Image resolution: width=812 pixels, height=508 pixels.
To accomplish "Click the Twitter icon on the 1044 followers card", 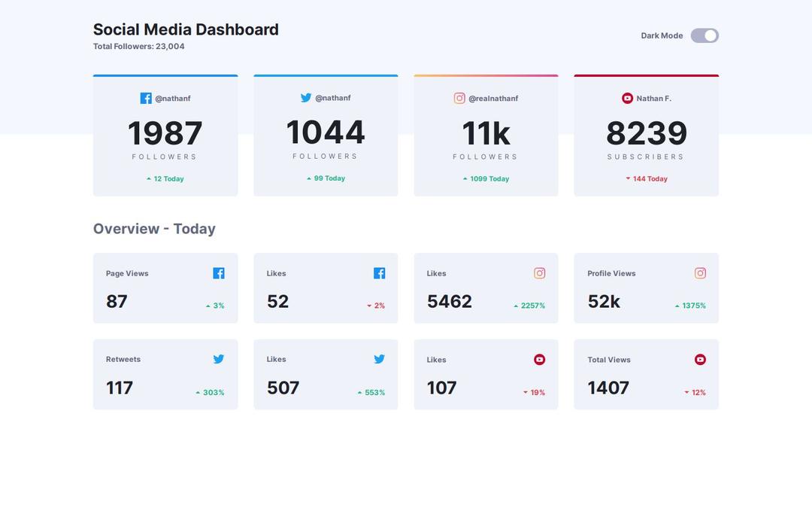I will (306, 98).
